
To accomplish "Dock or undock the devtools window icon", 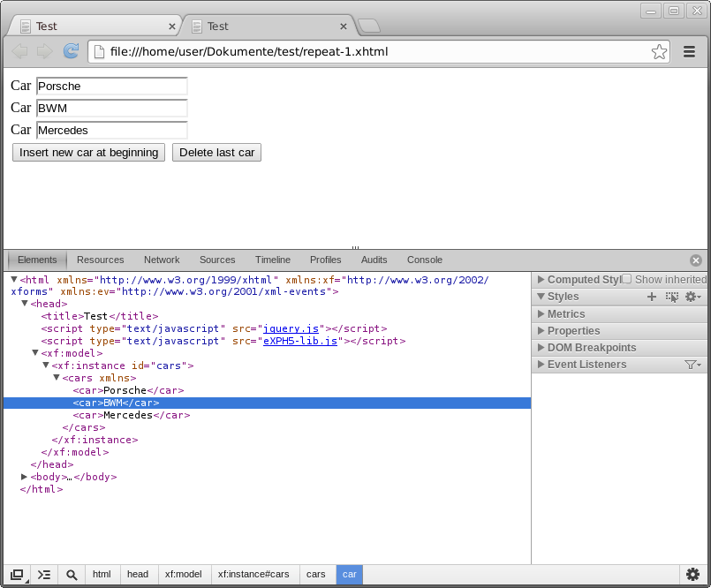I will pyautogui.click(x=17, y=575).
